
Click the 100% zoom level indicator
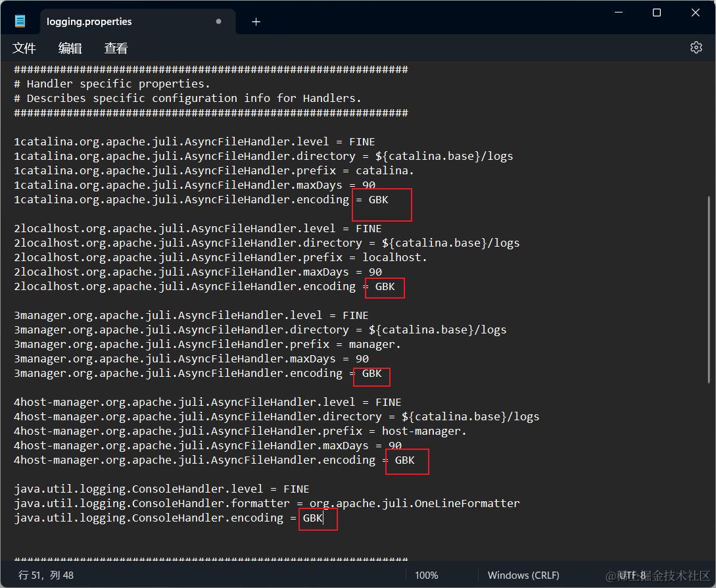[x=427, y=576]
